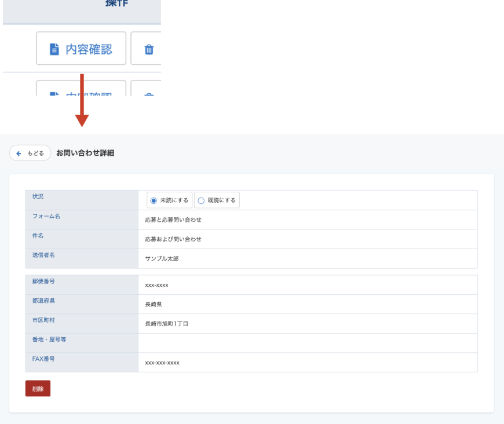Click the subject value 応募および問い合わせ
This screenshot has height=424, width=504.
click(173, 239)
